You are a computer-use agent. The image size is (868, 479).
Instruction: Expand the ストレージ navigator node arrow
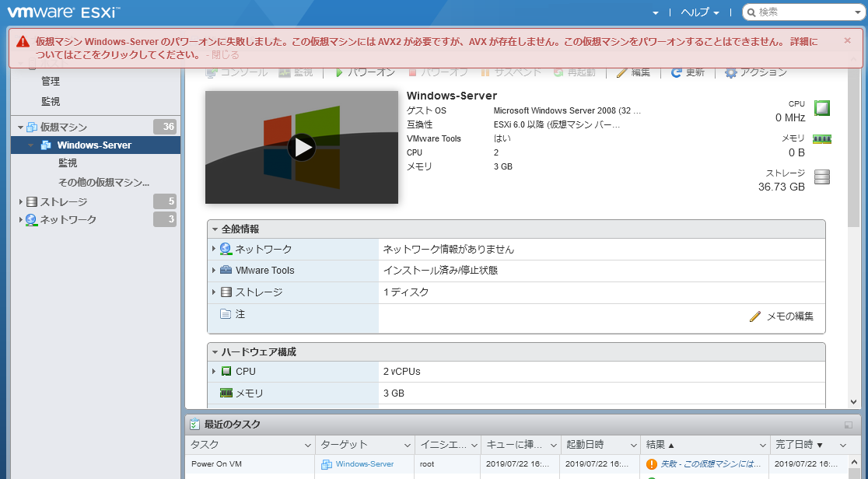[x=20, y=202]
